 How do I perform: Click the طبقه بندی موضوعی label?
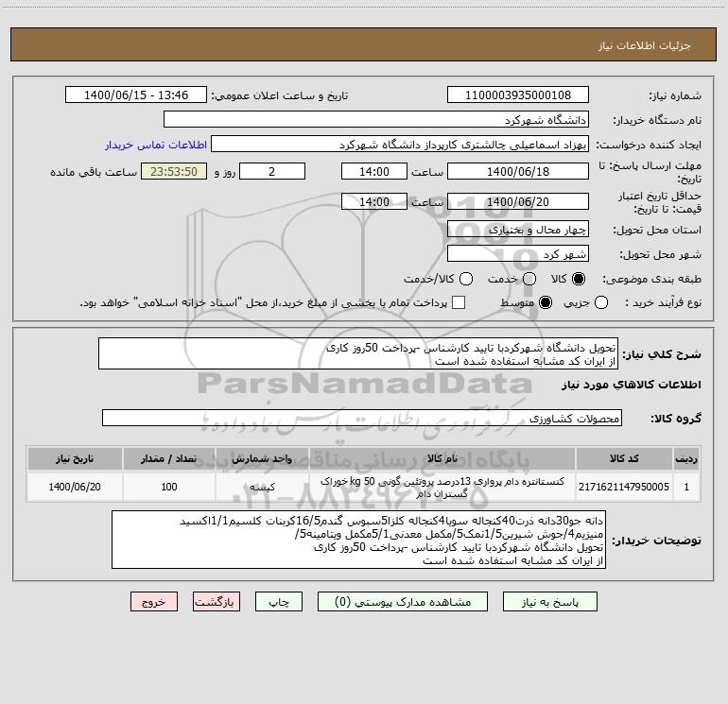pos(651,280)
